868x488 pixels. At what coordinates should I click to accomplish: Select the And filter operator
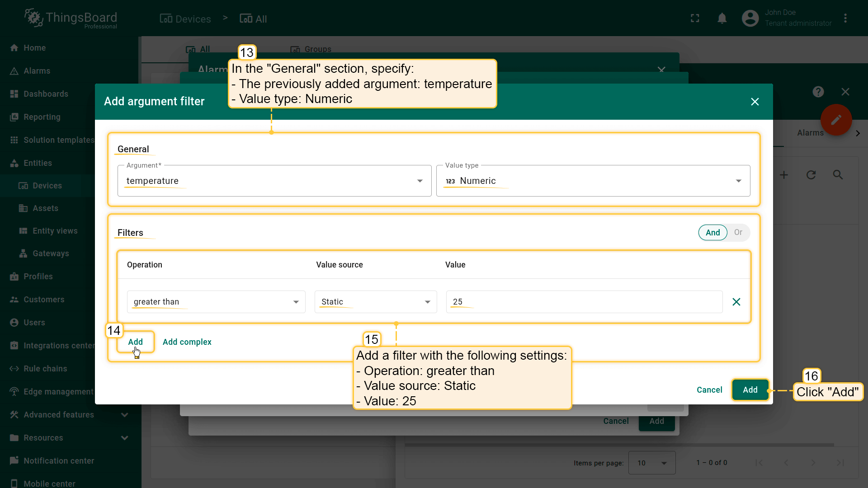pyautogui.click(x=712, y=233)
